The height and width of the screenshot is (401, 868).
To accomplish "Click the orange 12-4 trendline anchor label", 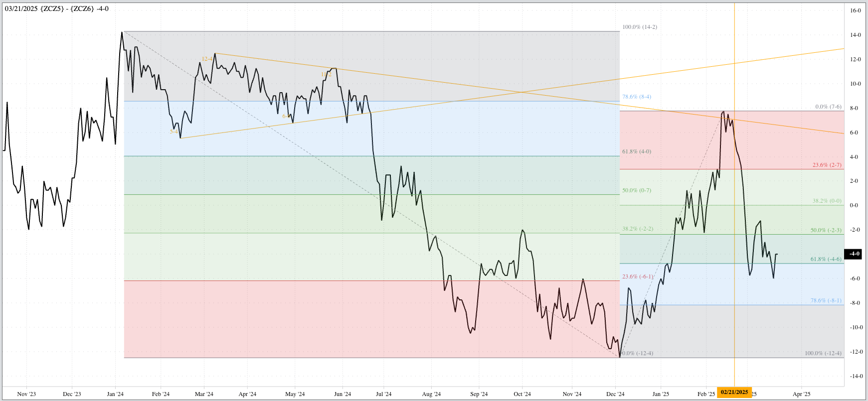I will [207, 59].
